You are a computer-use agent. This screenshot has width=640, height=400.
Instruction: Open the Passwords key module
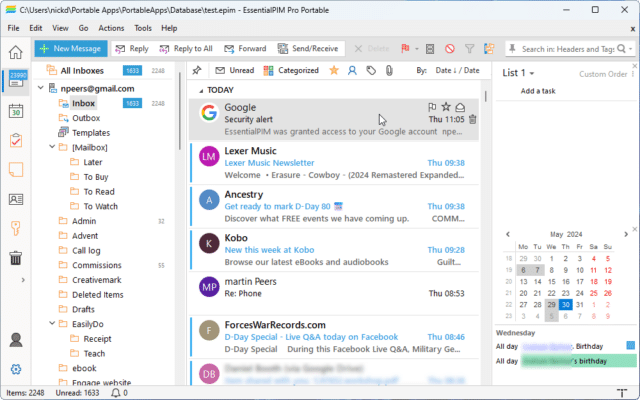pyautogui.click(x=16, y=228)
